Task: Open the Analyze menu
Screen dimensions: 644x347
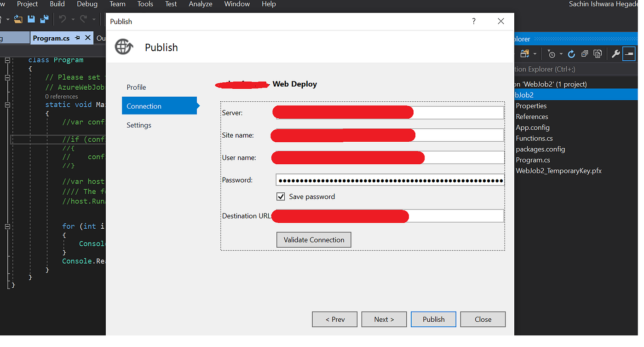Action: pos(201,4)
